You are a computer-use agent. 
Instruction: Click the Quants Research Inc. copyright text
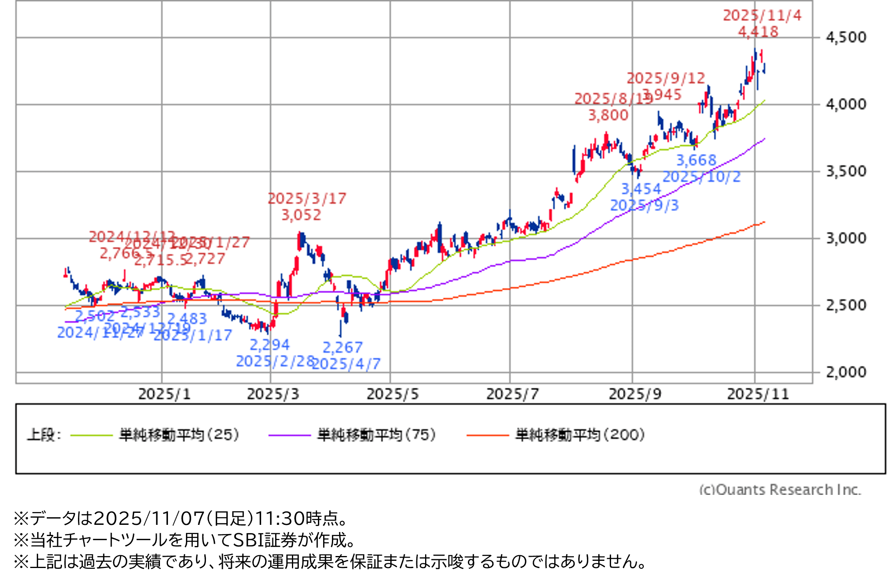[779, 489]
